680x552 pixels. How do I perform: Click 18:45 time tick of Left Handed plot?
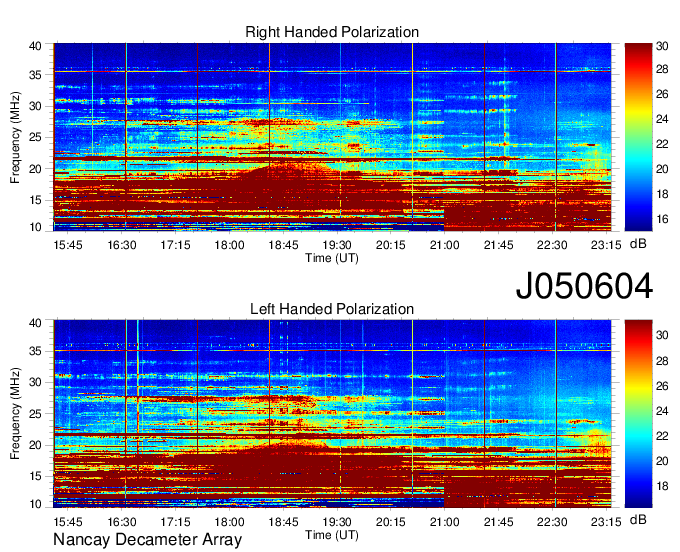(283, 522)
